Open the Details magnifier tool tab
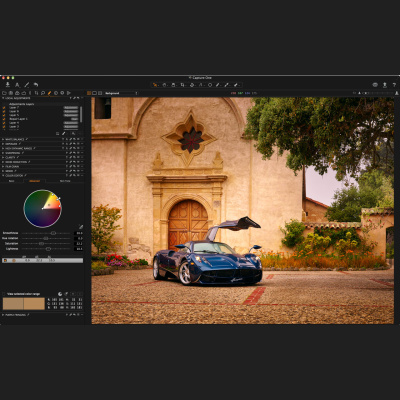The height and width of the screenshot is (400, 400). pyautogui.click(x=43, y=93)
